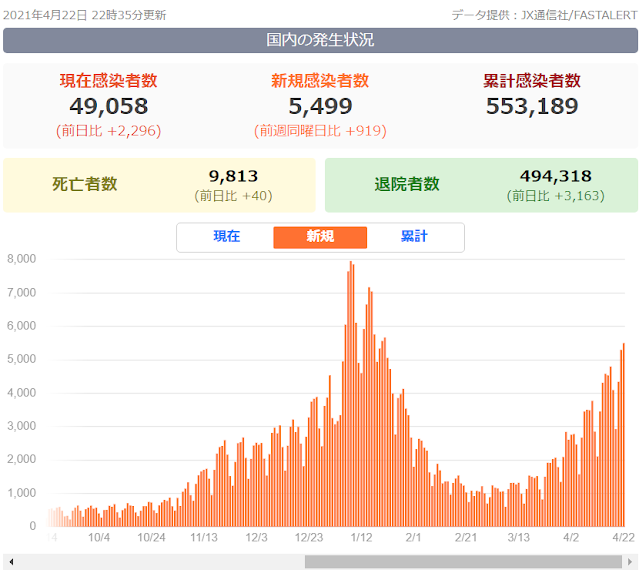This screenshot has height=573, width=639.
Task: Click the text (前週同曜日比 +919)
Action: click(x=320, y=131)
